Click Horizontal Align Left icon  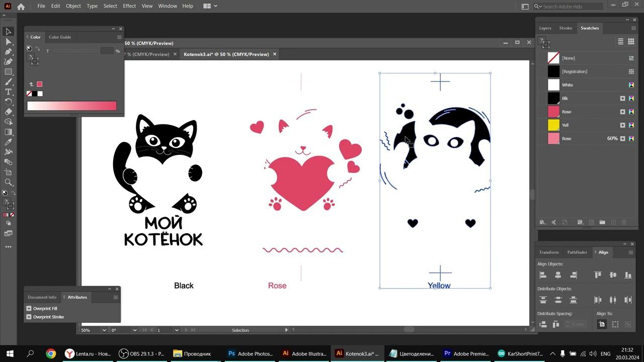(543, 275)
